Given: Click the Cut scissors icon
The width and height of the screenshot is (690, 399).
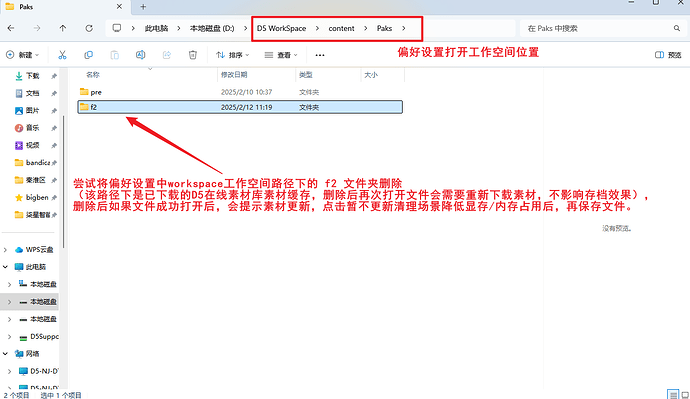Looking at the screenshot, I should pyautogui.click(x=62, y=55).
